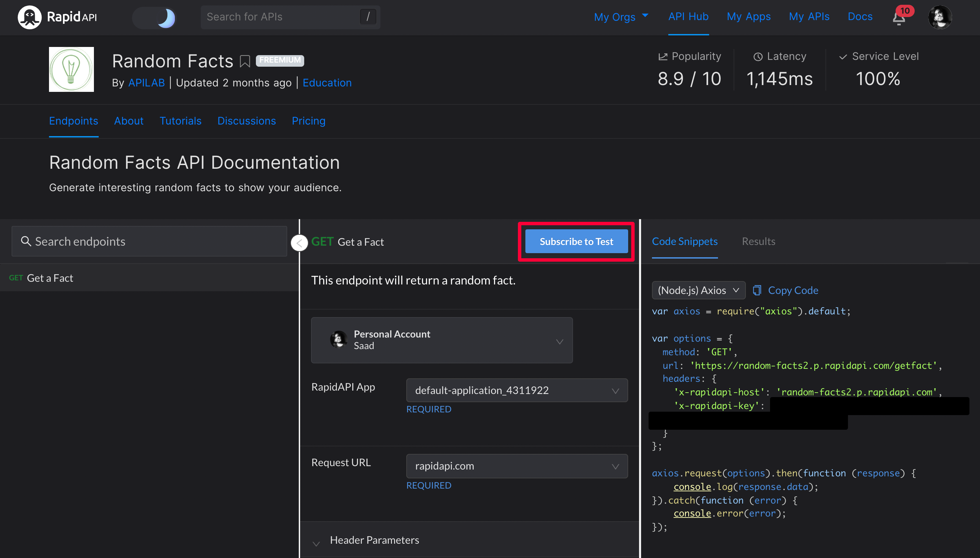
Task: Switch to the Results tab
Action: click(758, 242)
